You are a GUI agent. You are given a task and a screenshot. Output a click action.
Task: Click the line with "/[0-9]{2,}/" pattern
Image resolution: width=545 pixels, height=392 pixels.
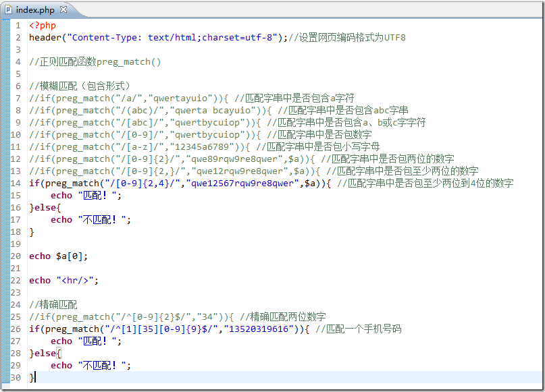tap(254, 171)
